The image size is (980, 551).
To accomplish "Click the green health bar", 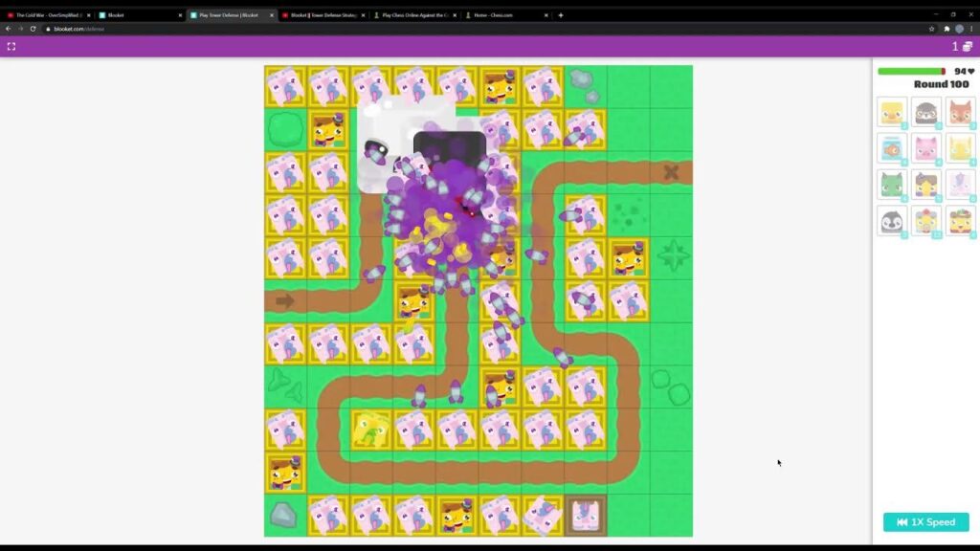I will [911, 71].
